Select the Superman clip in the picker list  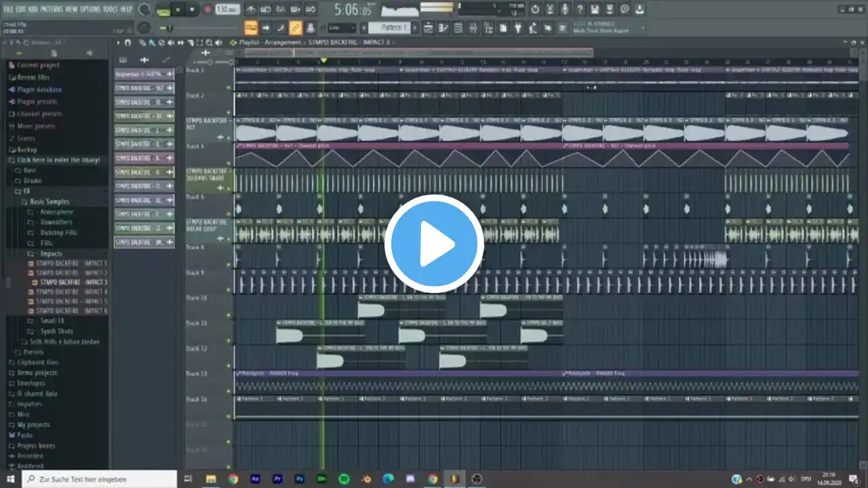[x=144, y=74]
